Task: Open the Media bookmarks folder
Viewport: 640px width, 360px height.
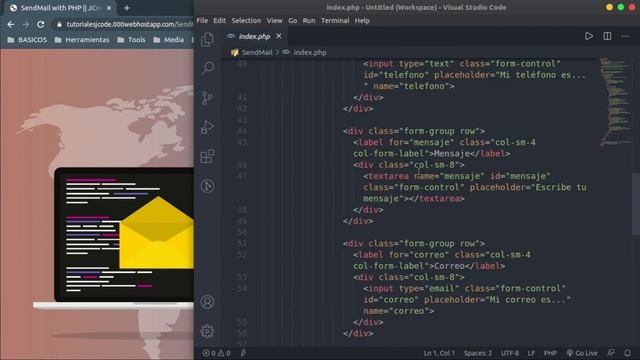Action: pos(169,40)
